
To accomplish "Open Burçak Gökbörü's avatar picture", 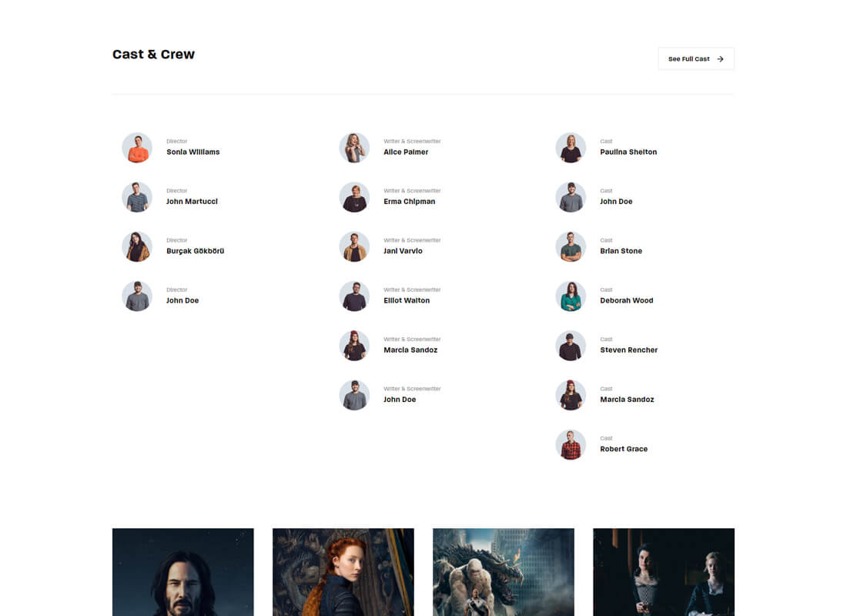I will (x=137, y=247).
